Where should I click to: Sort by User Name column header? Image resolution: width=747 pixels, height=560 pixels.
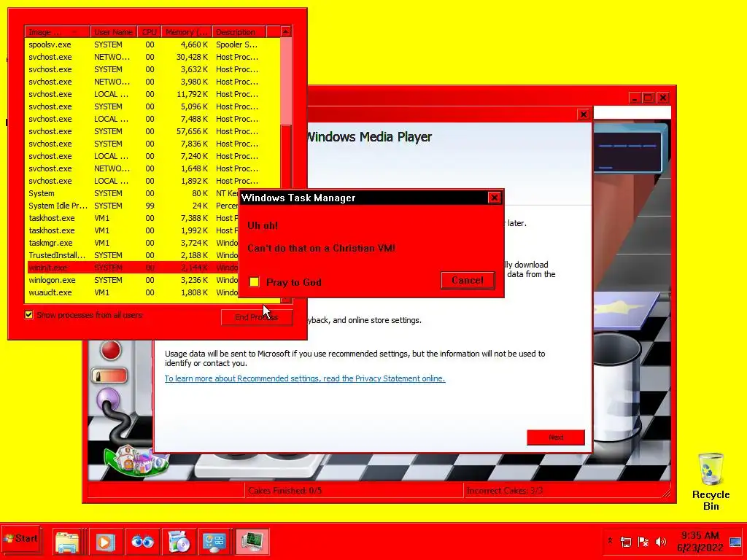coord(113,32)
